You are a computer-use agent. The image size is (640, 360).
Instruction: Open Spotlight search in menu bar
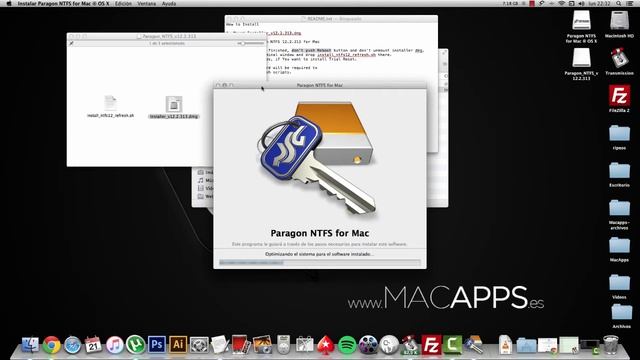[619, 3]
